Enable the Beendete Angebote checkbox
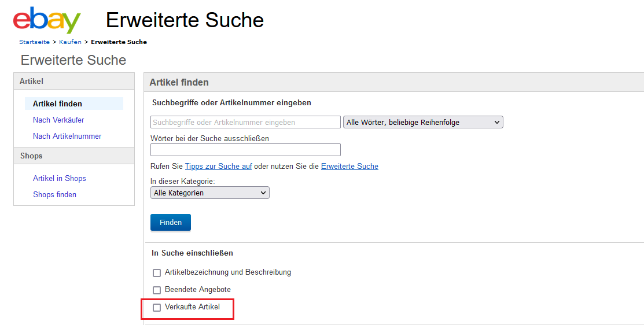The height and width of the screenshot is (325, 644). (x=157, y=290)
